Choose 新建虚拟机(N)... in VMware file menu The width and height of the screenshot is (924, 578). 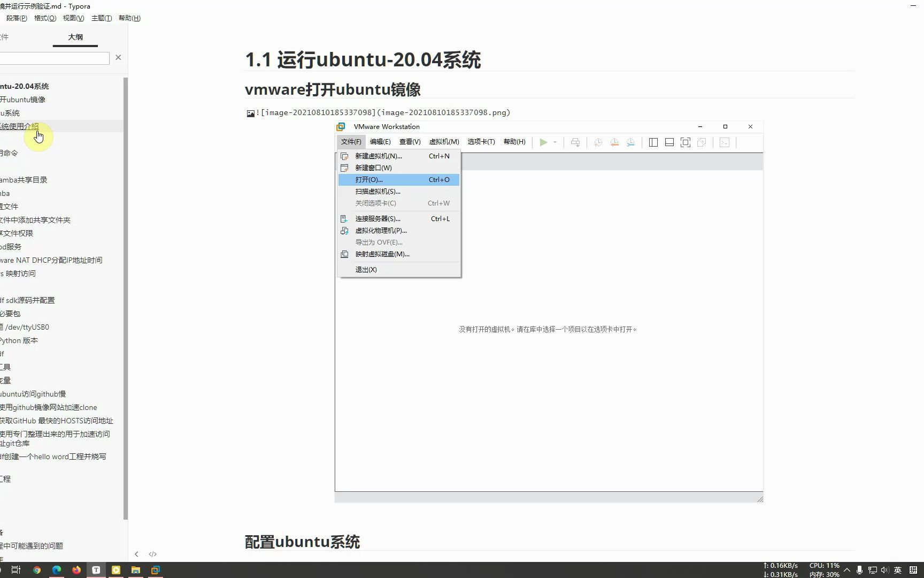tap(399, 156)
